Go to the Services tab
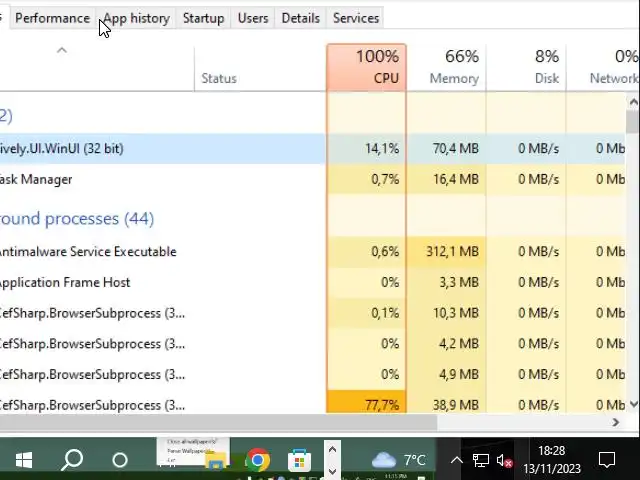This screenshot has height=480, width=640. pos(356,18)
